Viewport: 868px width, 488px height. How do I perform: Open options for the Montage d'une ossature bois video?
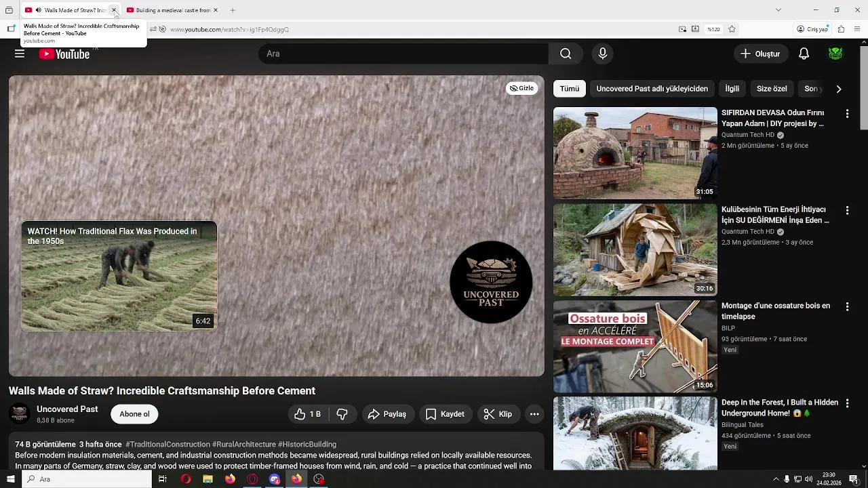click(x=847, y=307)
